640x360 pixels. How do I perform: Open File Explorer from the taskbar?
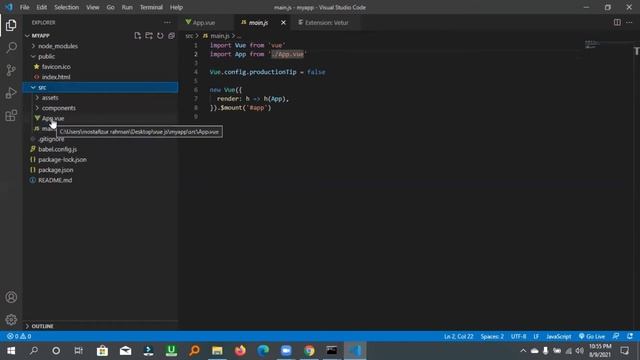pos(217,351)
